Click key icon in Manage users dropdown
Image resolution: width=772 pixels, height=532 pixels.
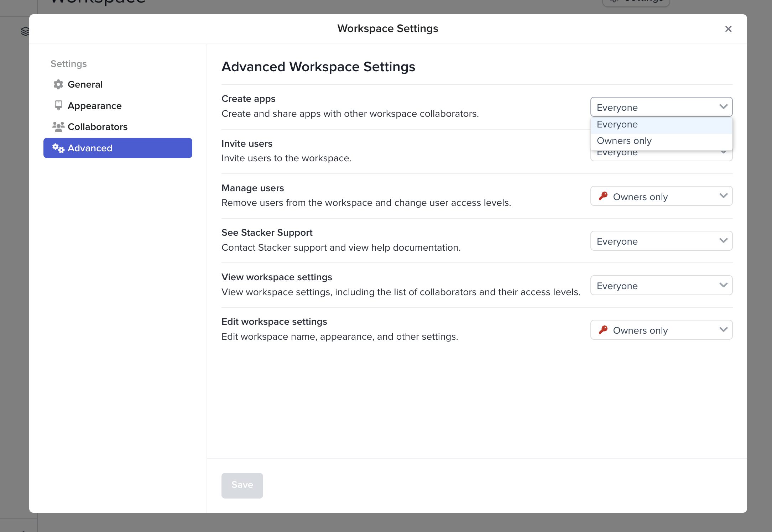pos(603,196)
